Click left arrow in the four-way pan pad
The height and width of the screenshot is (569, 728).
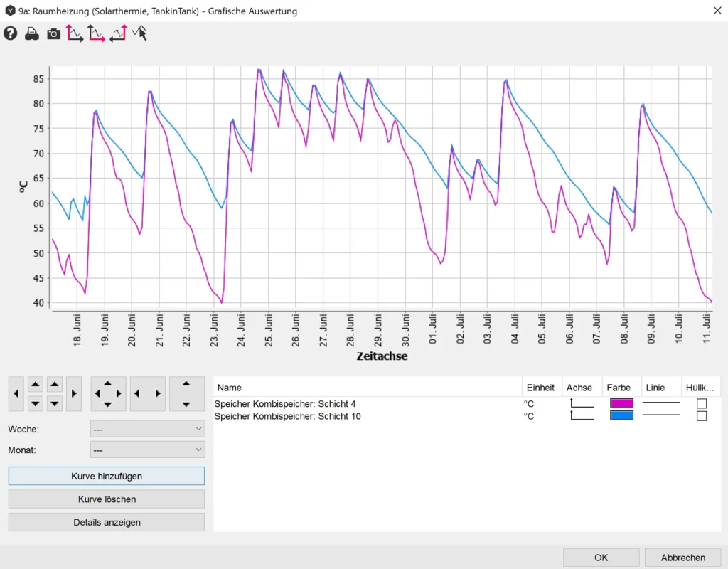(97, 394)
